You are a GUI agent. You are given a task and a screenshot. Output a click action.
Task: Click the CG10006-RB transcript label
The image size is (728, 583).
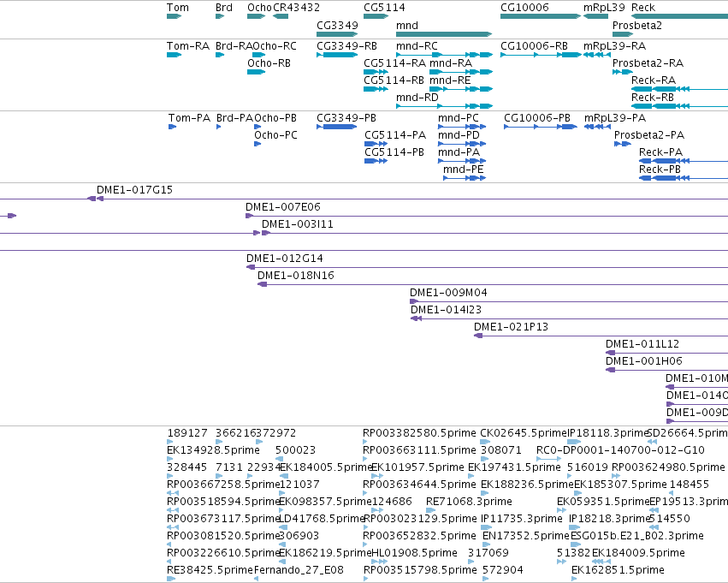pos(534,46)
